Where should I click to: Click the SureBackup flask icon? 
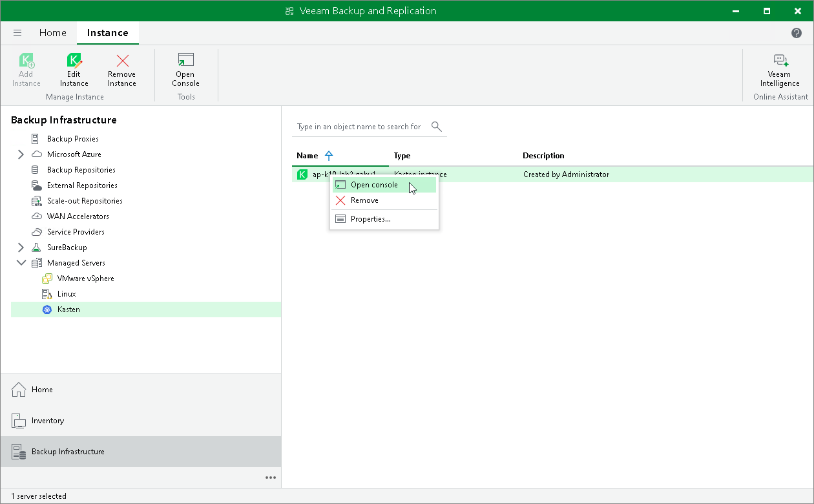tap(36, 247)
